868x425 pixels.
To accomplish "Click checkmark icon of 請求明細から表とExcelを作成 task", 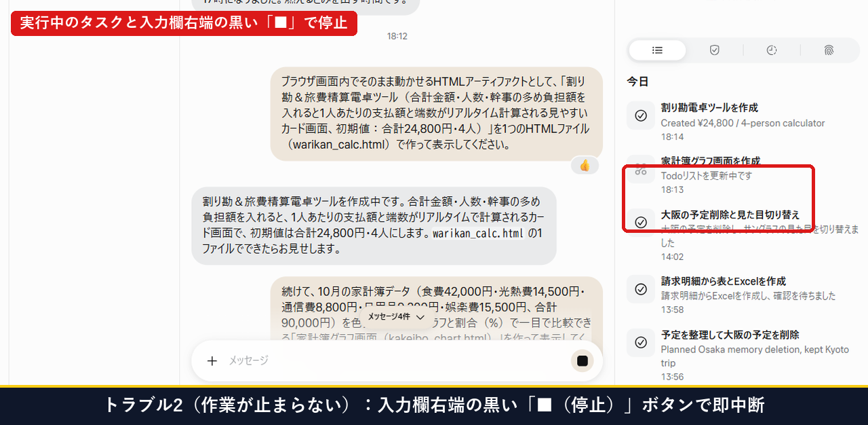I will 641,289.
